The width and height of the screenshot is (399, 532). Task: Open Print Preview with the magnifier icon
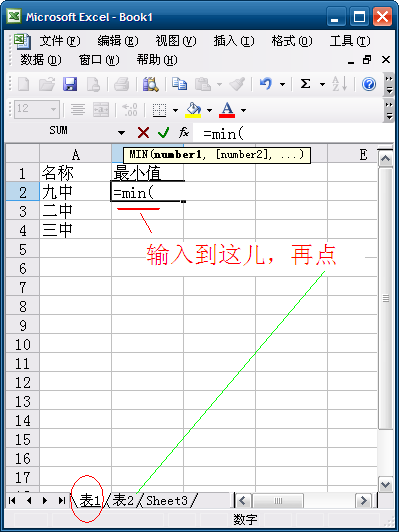click(151, 84)
